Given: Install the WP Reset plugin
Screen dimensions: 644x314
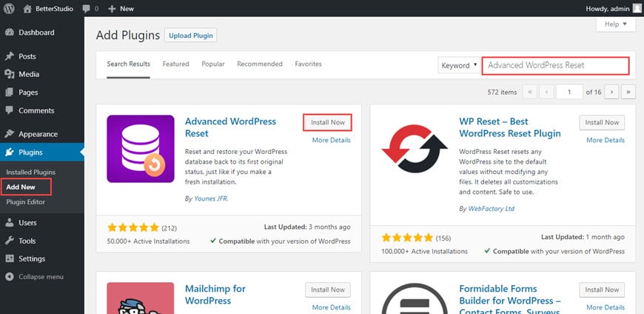Looking at the screenshot, I should point(602,122).
